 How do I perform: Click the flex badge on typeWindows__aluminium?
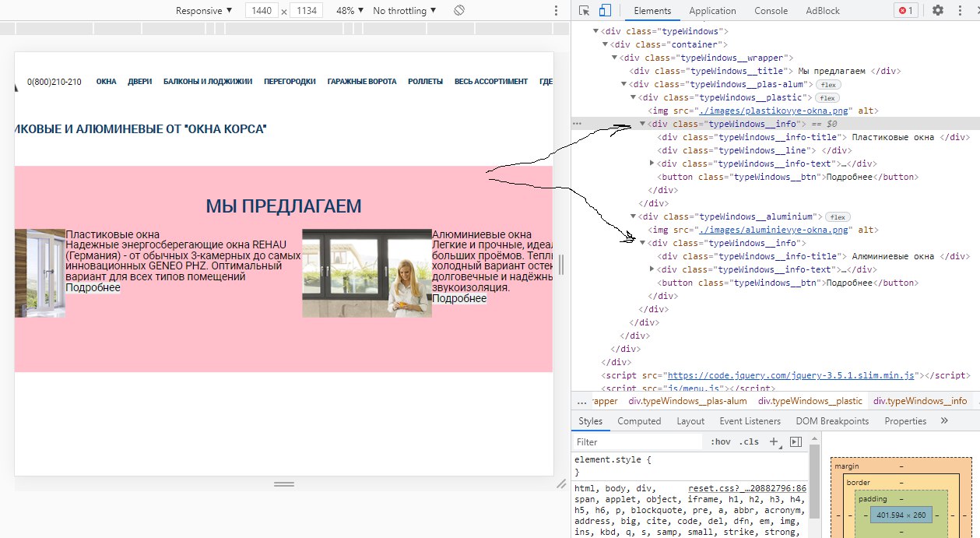tap(838, 216)
